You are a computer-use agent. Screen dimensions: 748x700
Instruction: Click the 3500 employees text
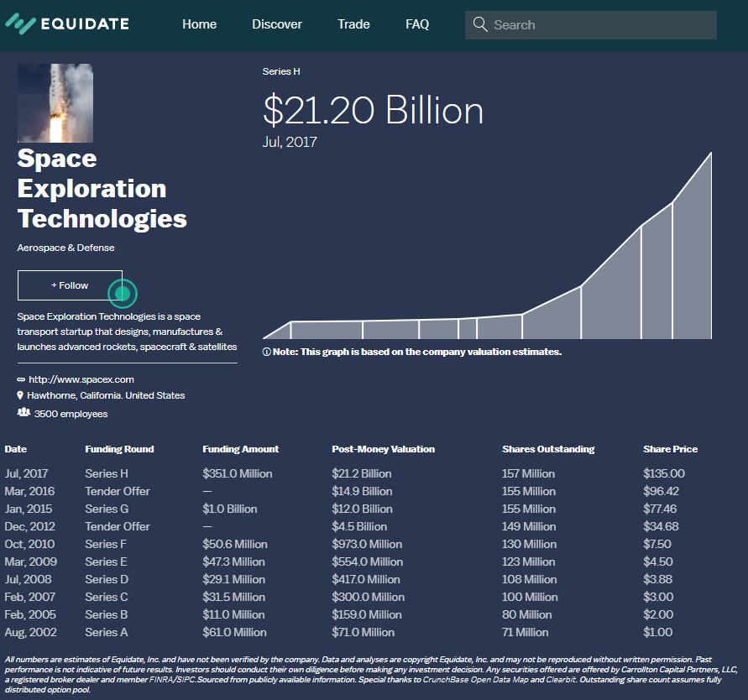(x=71, y=414)
